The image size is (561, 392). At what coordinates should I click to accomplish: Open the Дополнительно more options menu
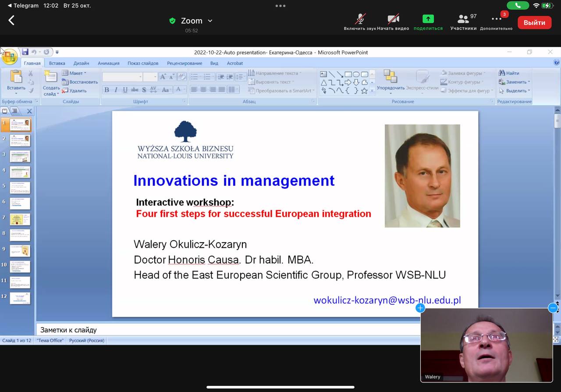[496, 20]
